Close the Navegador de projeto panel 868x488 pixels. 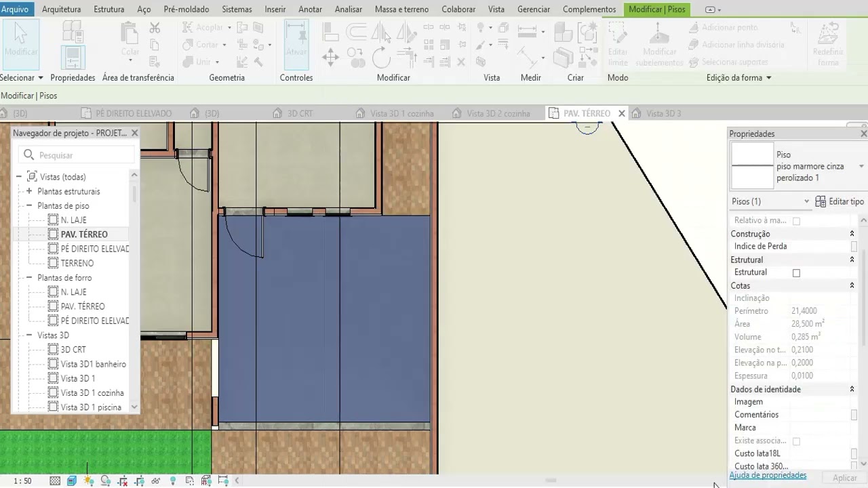(134, 134)
